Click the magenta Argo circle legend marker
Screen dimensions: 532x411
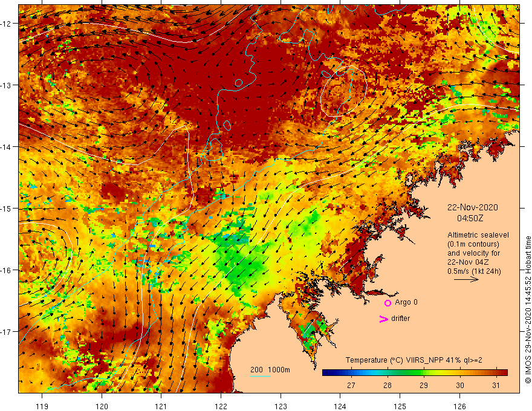coord(388,303)
